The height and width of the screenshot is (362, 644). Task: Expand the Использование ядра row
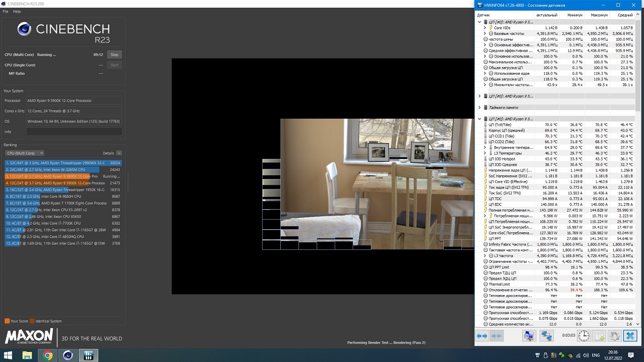[485, 74]
